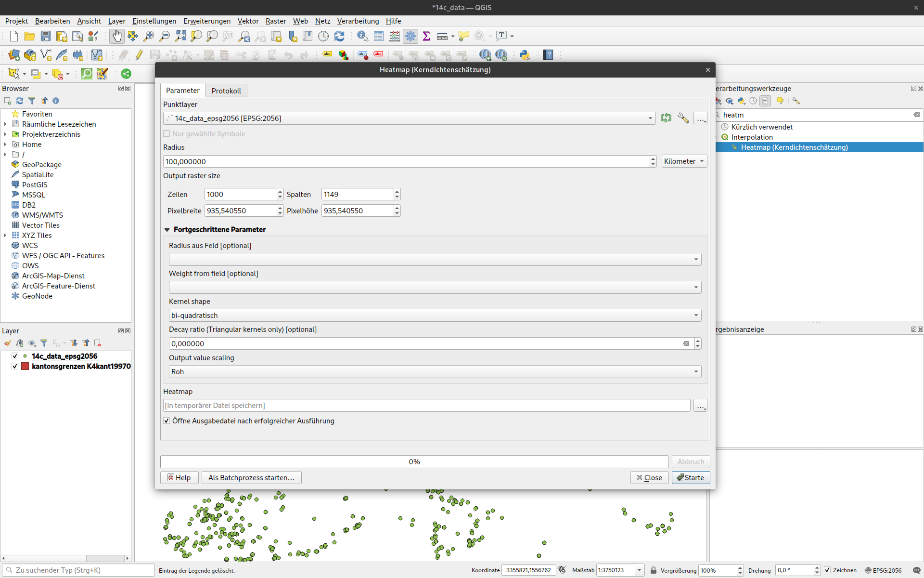924x578 pixels.
Task: Open the Verarbeitung menu
Action: click(358, 21)
